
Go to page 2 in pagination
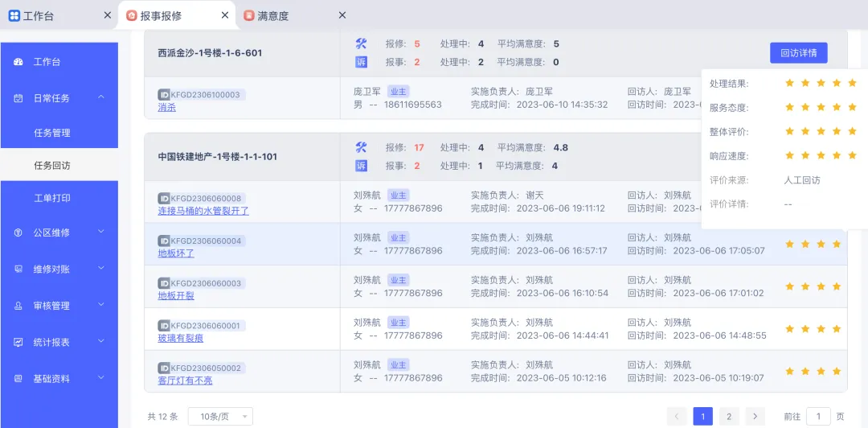728,416
